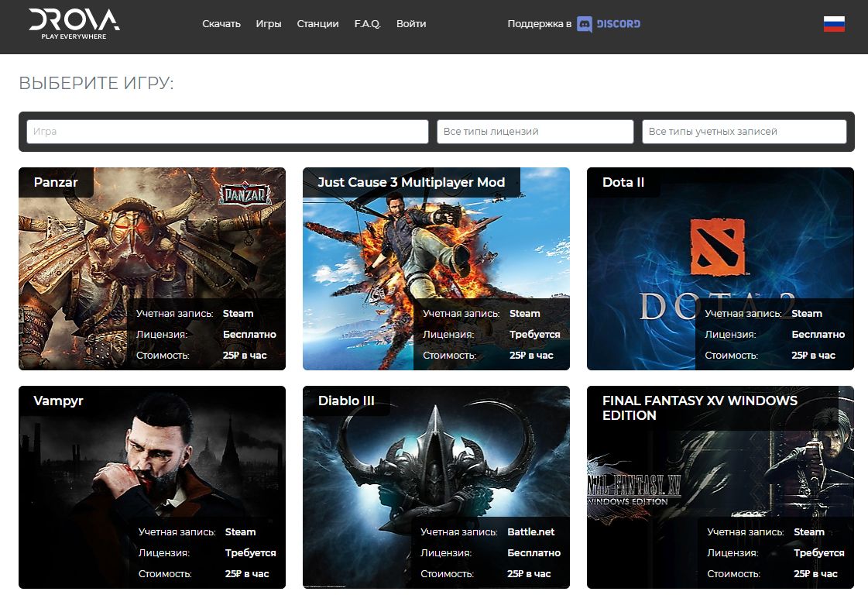The width and height of the screenshot is (868, 595).
Task: Click Учетная запись label on Diablo III card
Action: [459, 531]
